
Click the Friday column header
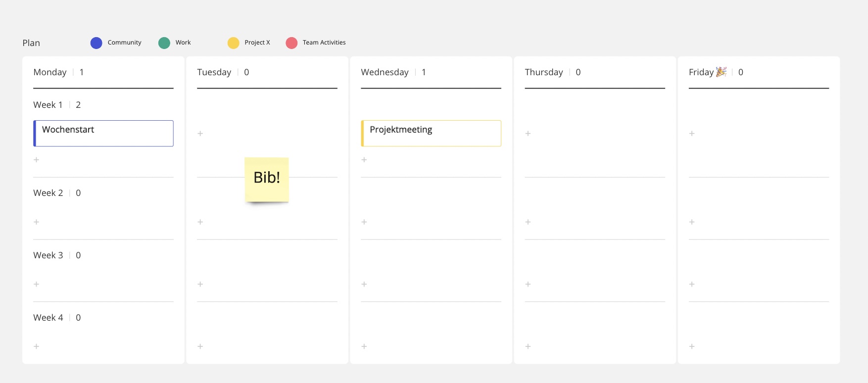(701, 72)
